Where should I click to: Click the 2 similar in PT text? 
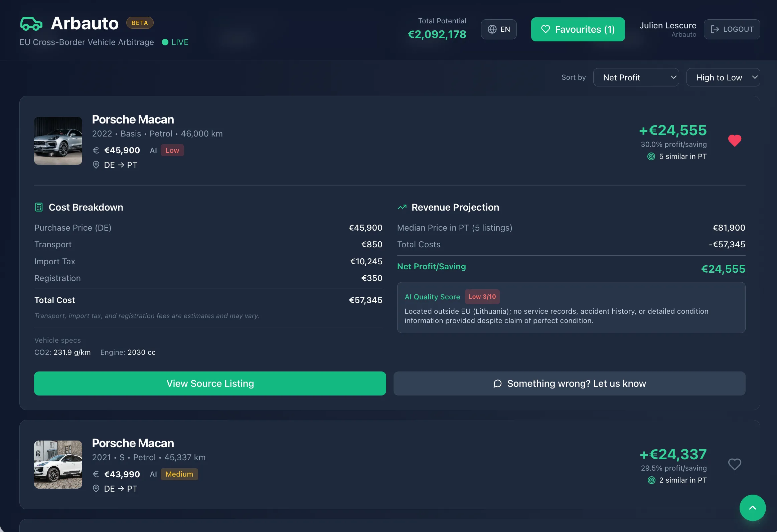(683, 480)
